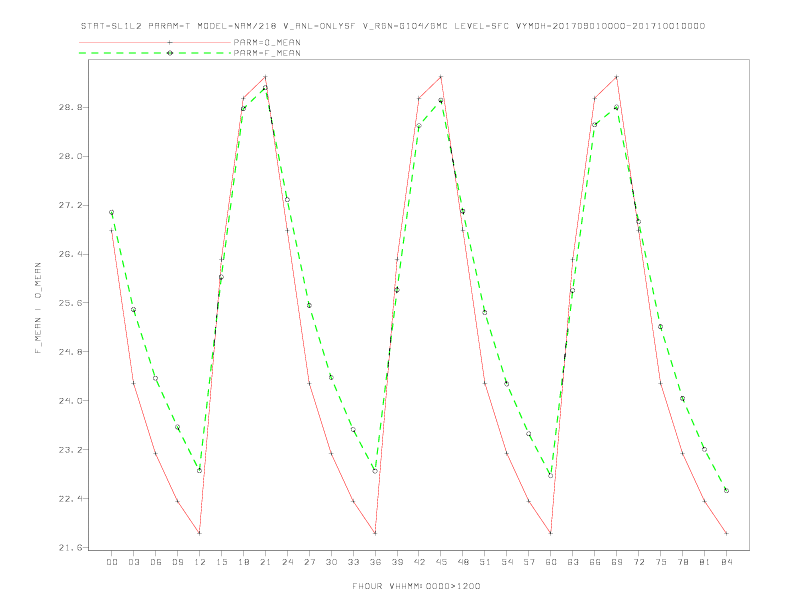Click the 21 forecast hour tick label
This screenshot has width=792, height=612.
265,562
